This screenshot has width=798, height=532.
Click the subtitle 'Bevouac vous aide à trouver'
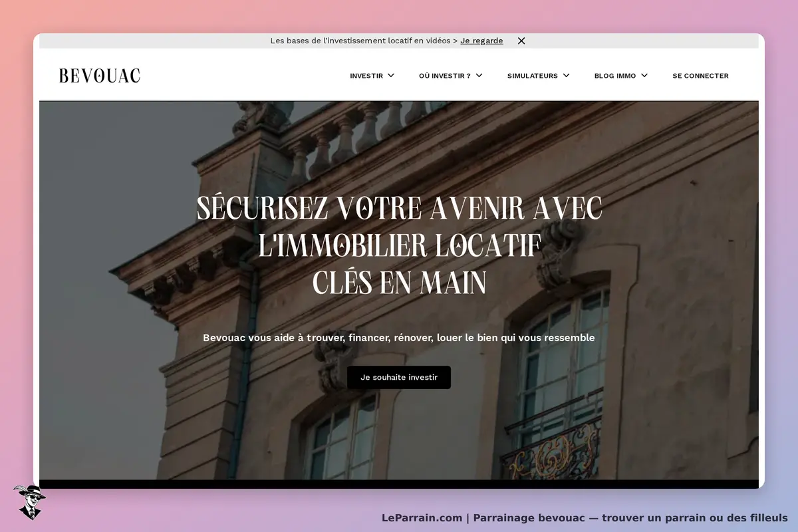(272, 338)
